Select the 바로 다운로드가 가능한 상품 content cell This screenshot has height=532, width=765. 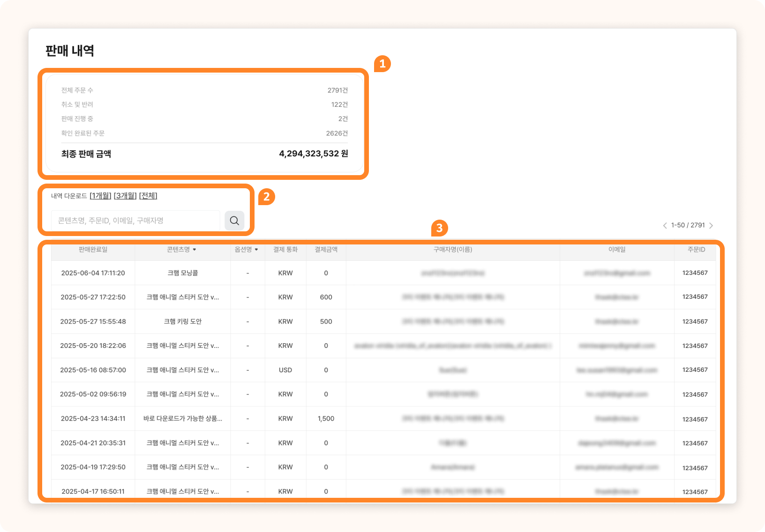point(182,419)
